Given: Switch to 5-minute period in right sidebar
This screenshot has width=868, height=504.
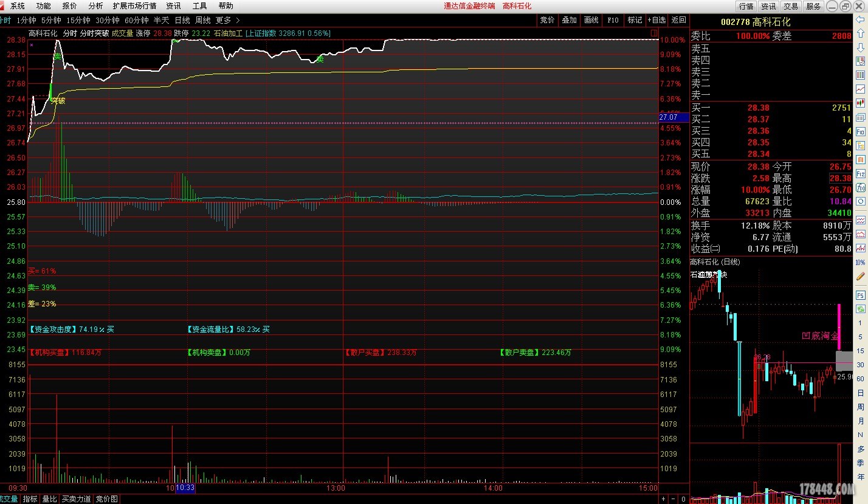Looking at the screenshot, I should point(860,337).
